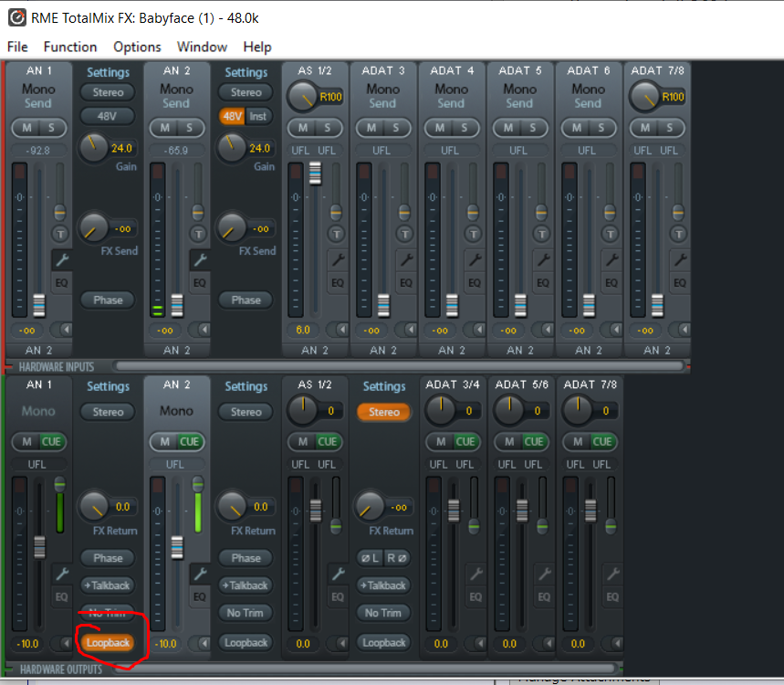Image resolution: width=784 pixels, height=685 pixels.
Task: Click Stereo button in AN 2 input settings
Action: point(246,92)
